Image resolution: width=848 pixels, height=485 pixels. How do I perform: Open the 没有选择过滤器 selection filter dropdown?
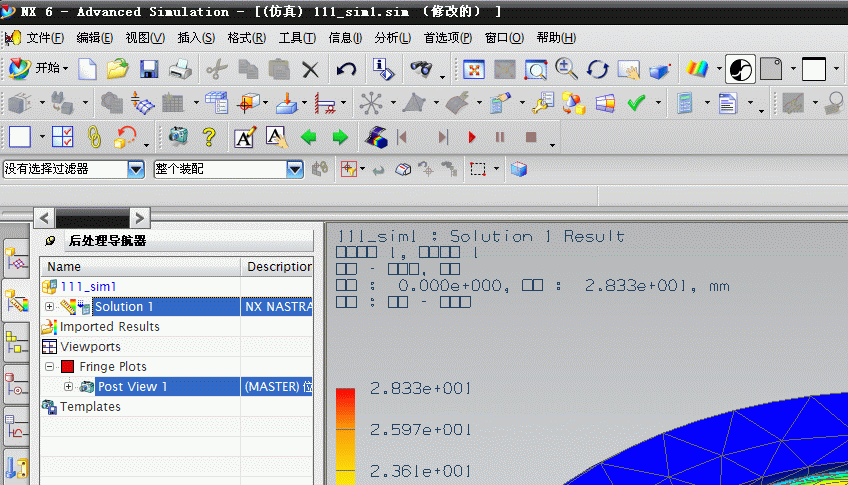[x=136, y=169]
